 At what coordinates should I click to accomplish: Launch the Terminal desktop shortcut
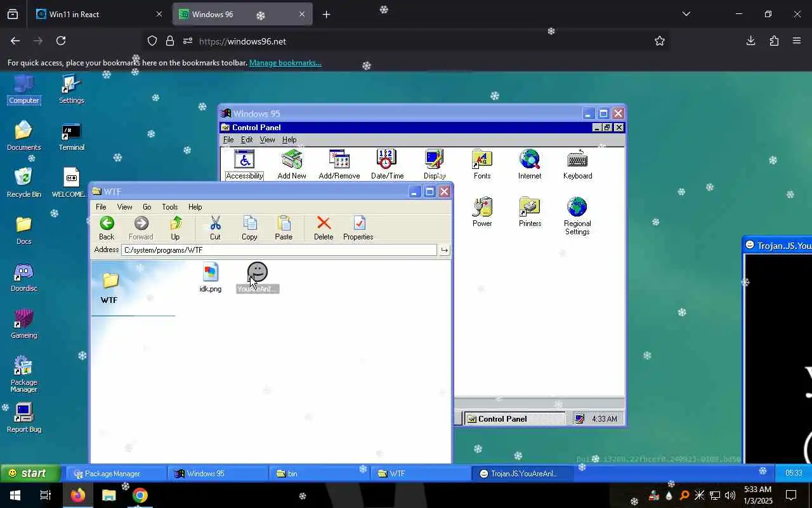pyautogui.click(x=71, y=136)
